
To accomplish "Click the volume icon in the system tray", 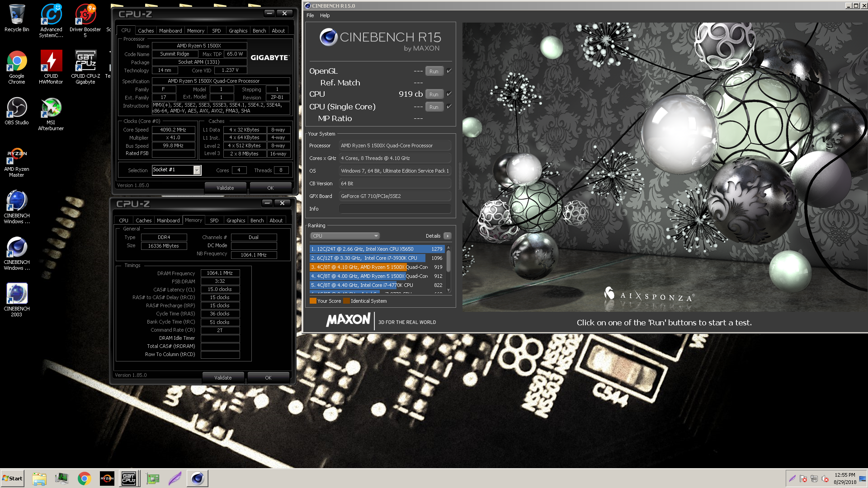I will click(x=825, y=479).
